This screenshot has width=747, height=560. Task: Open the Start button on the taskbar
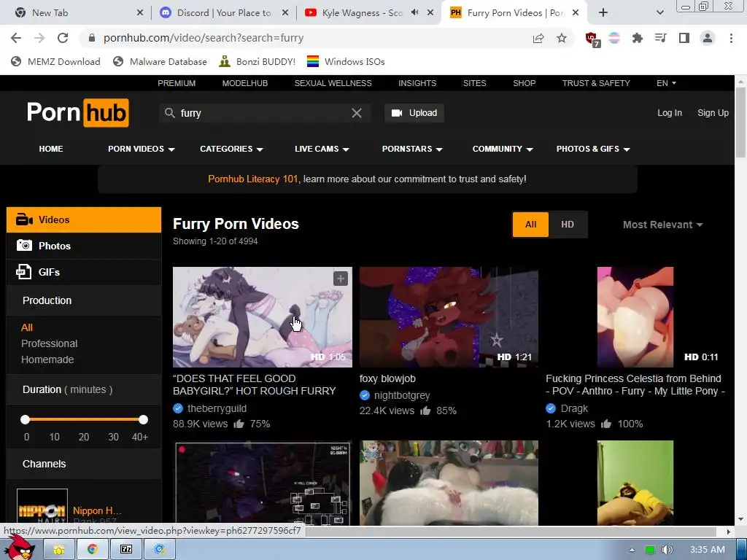point(20,547)
